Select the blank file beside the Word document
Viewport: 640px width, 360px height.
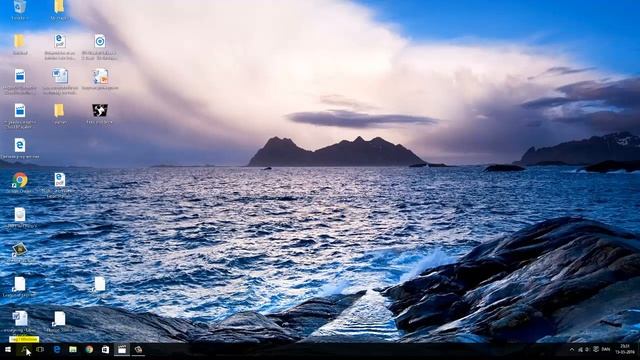pos(60,319)
